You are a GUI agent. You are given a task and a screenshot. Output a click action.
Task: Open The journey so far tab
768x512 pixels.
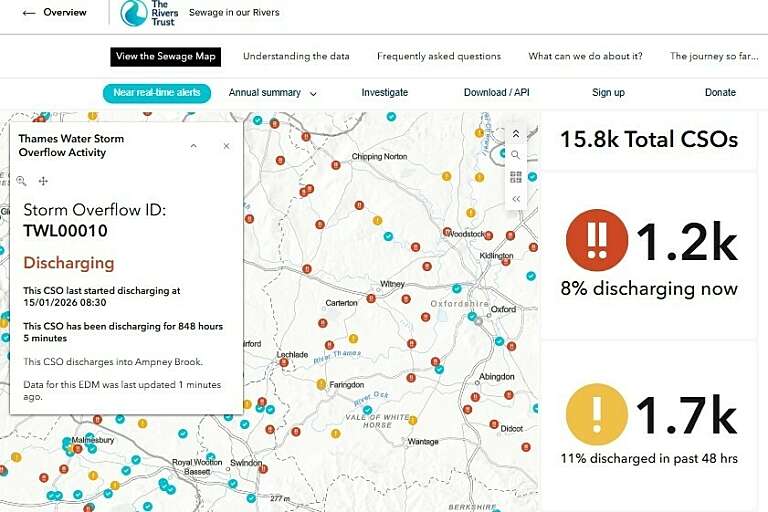714,56
